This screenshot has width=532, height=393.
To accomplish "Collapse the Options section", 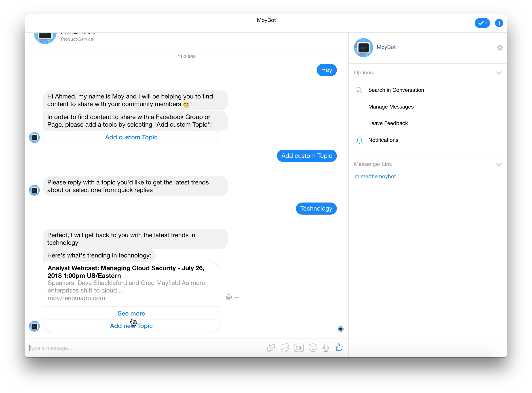I will [499, 73].
